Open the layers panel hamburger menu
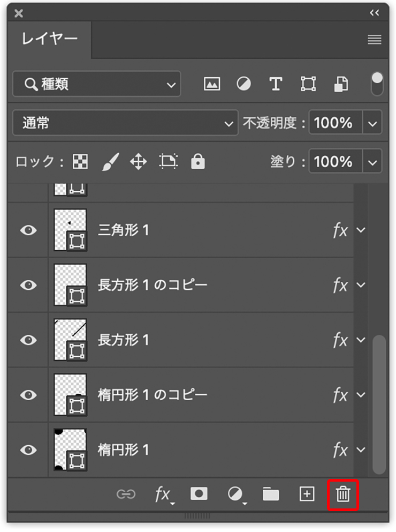Viewport: 396px width, 532px height. coord(374,40)
